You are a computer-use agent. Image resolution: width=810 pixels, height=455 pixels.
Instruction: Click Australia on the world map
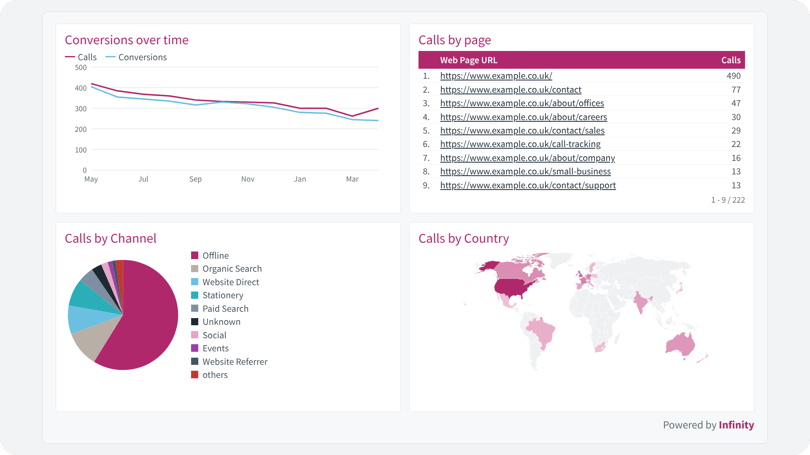pos(680,345)
